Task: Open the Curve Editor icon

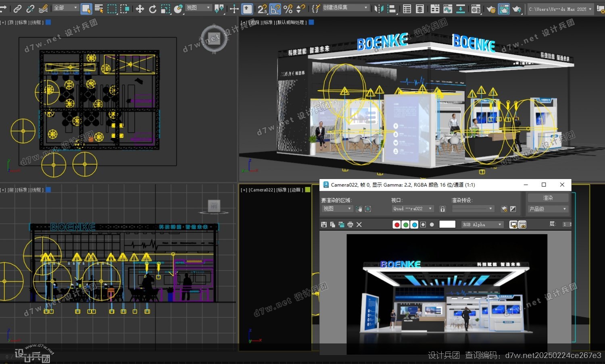Action: coord(448,8)
